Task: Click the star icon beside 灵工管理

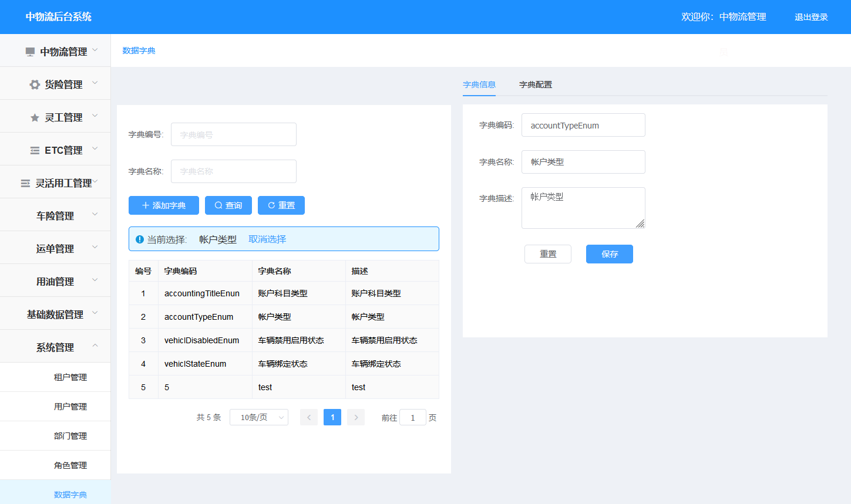Action: coord(35,117)
